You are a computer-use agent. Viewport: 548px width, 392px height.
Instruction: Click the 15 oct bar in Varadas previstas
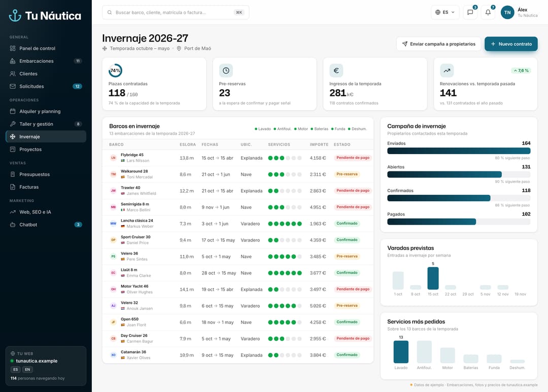pyautogui.click(x=433, y=278)
